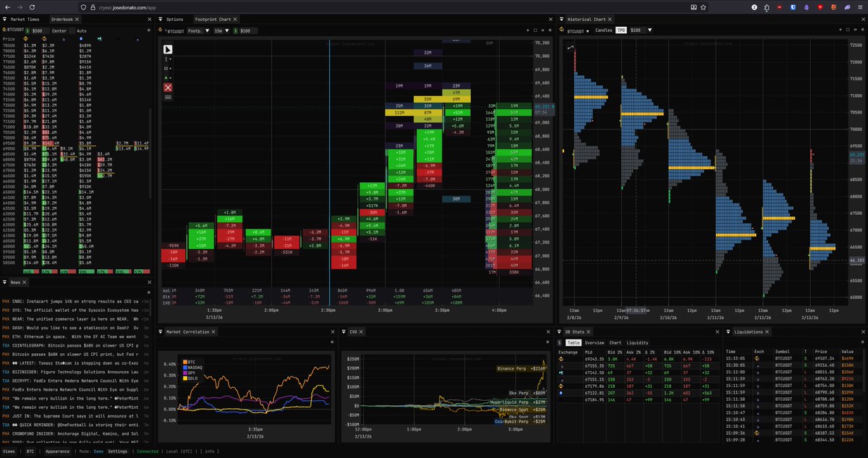The image size is (868, 458).
Task: Open Orderbook panel settings gear
Action: click(x=150, y=30)
